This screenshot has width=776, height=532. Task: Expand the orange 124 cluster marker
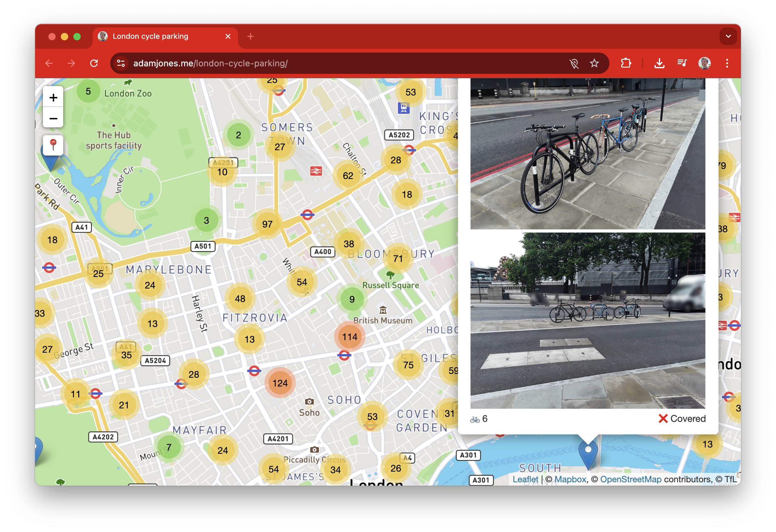pos(280,383)
